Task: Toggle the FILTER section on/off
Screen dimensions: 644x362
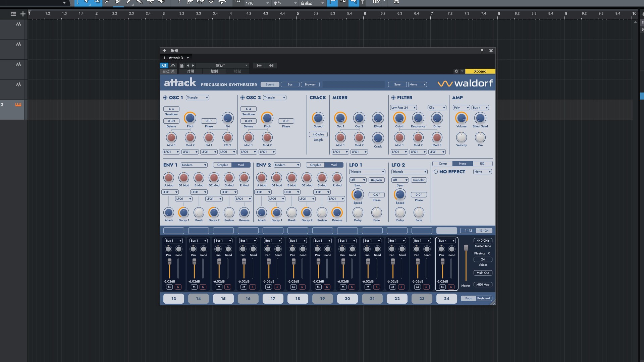Action: point(393,98)
